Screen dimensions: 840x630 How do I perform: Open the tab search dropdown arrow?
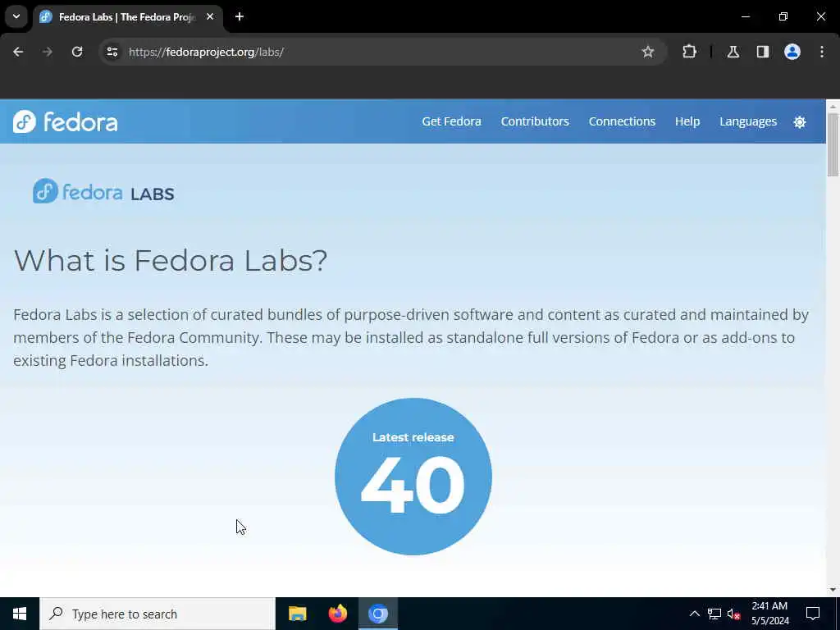(16, 16)
